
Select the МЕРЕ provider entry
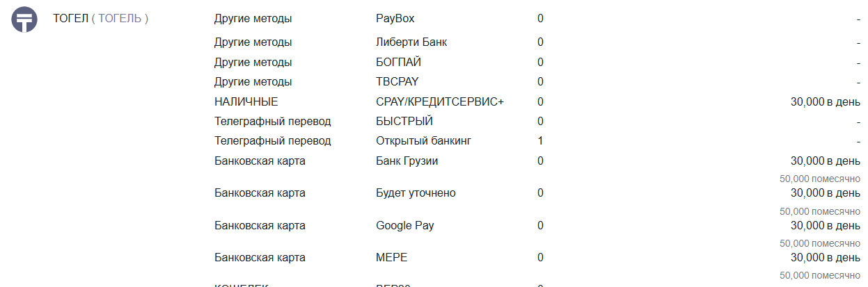pyautogui.click(x=391, y=258)
